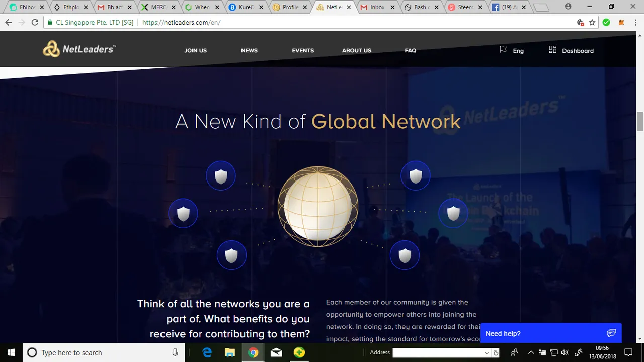Open File Explorer from the taskbar
Viewport: 644px width, 362px height.
pos(229,352)
